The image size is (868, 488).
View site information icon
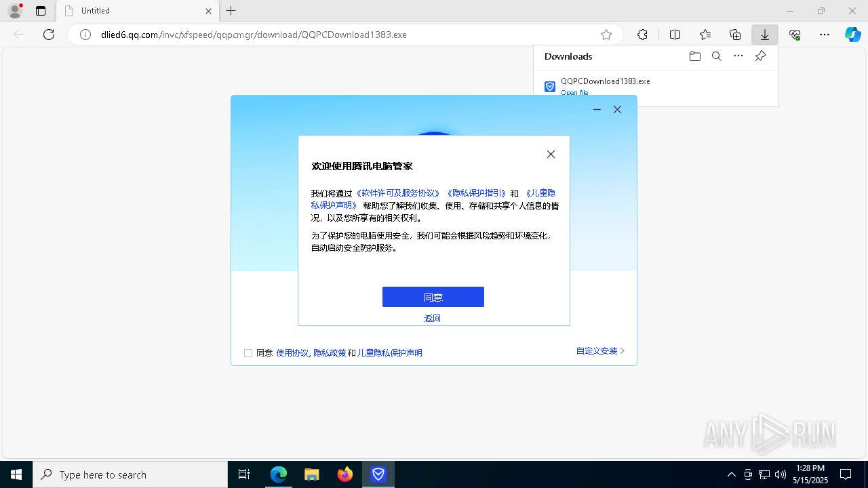pos(85,35)
